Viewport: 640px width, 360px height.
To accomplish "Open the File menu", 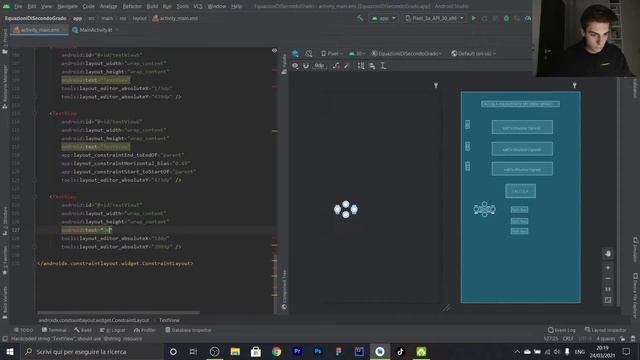I will click(x=18, y=7).
